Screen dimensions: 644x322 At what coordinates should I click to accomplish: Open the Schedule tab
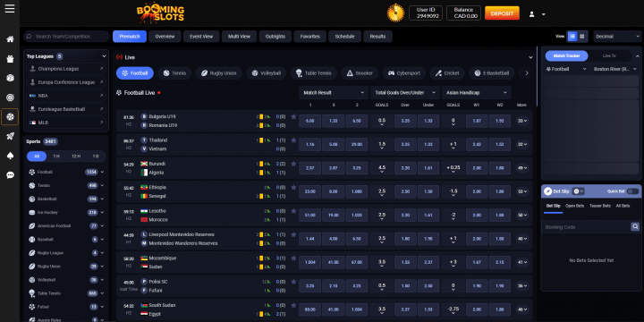click(x=344, y=37)
